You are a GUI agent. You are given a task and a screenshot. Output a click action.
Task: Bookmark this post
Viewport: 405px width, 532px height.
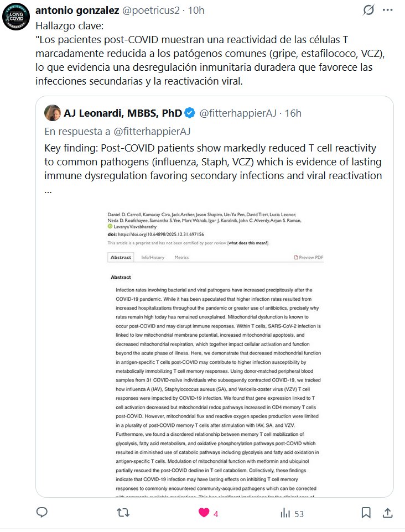point(366,513)
